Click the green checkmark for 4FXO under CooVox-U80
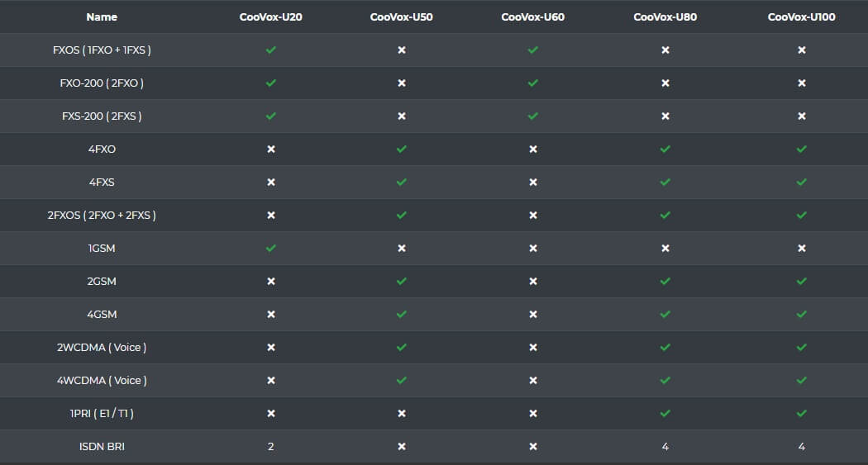Screen dimensions: 868x465 [x=665, y=149]
